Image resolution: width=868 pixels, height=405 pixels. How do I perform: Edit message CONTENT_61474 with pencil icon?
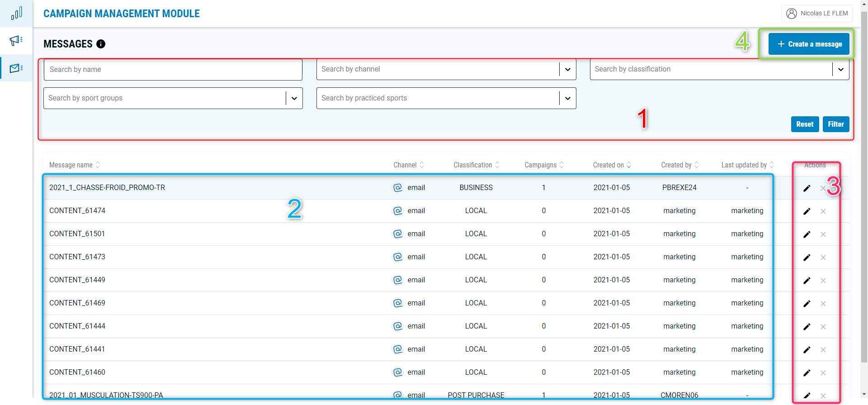click(807, 211)
